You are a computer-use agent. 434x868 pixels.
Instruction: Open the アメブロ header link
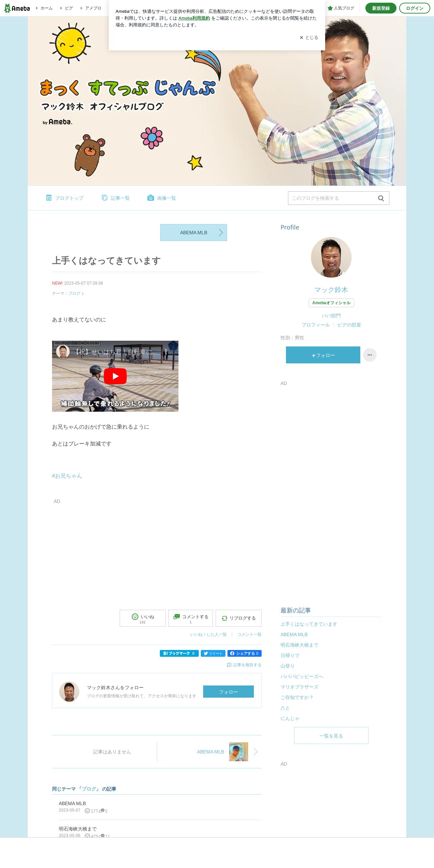[91, 8]
